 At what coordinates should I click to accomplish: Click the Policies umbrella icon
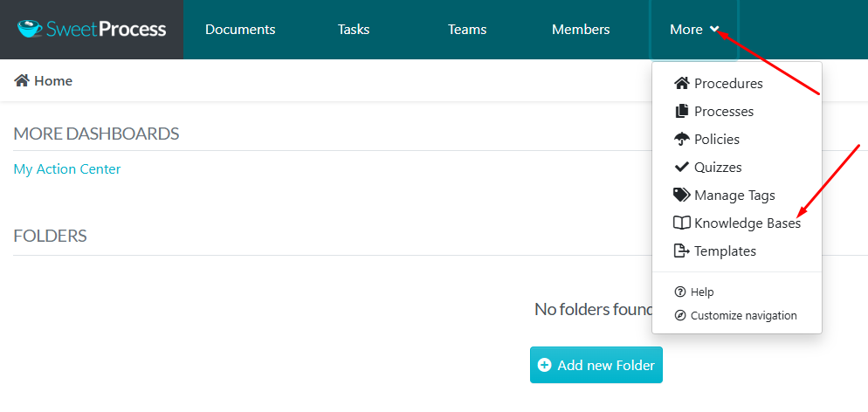[x=681, y=140]
